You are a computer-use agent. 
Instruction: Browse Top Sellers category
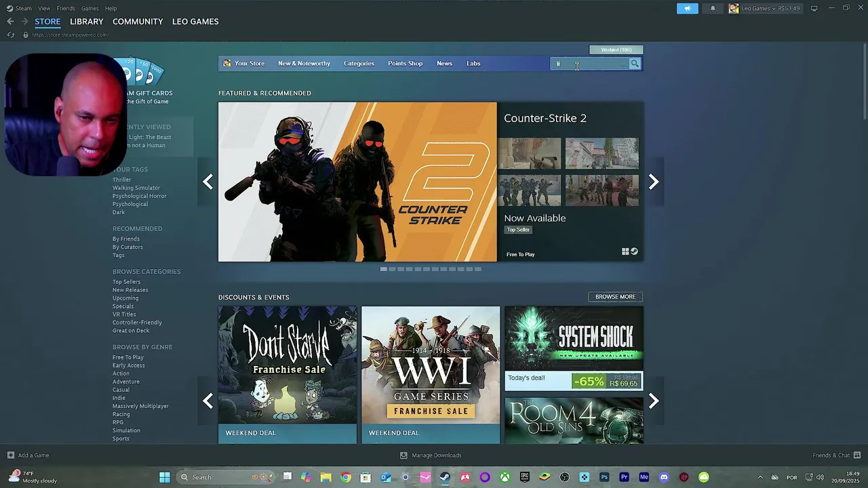(126, 282)
